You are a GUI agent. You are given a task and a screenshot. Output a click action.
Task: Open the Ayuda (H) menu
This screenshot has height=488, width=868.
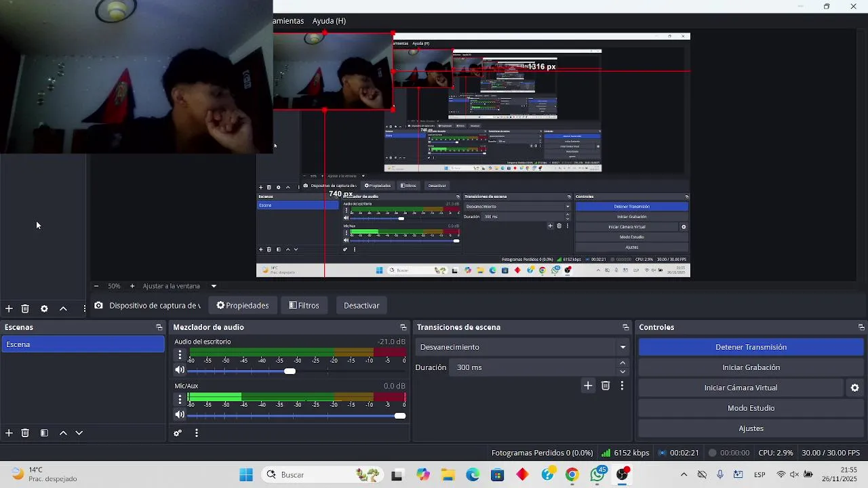coord(329,21)
